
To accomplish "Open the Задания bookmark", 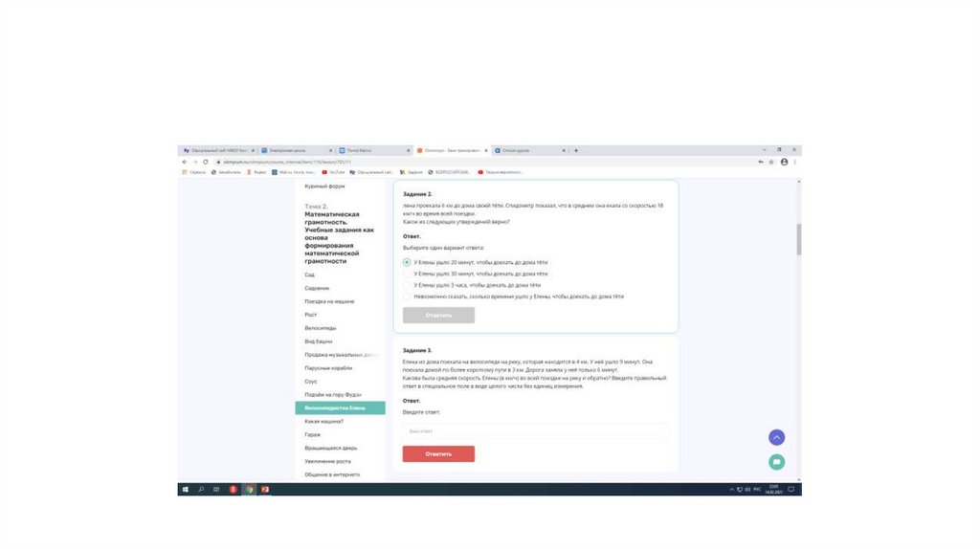I will tap(412, 172).
